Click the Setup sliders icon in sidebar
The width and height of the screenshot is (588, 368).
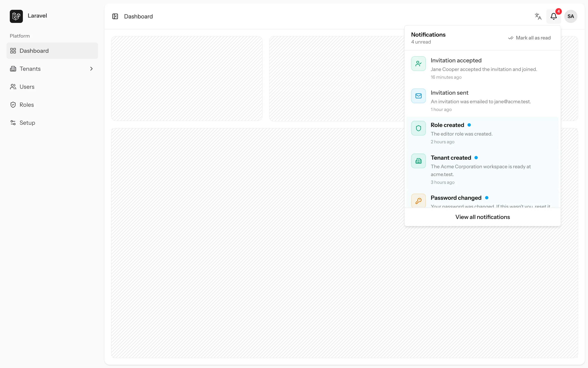[x=13, y=123]
